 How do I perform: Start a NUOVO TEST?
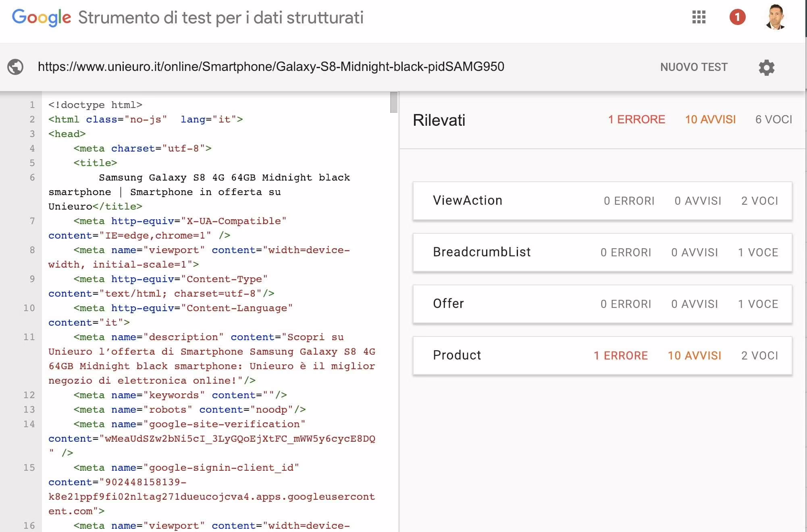point(693,67)
